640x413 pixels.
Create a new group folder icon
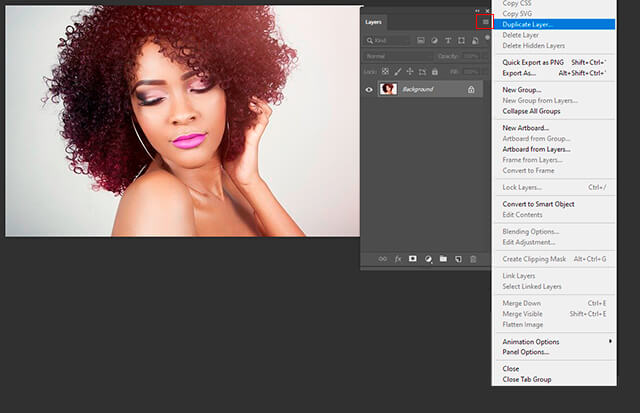[443, 259]
